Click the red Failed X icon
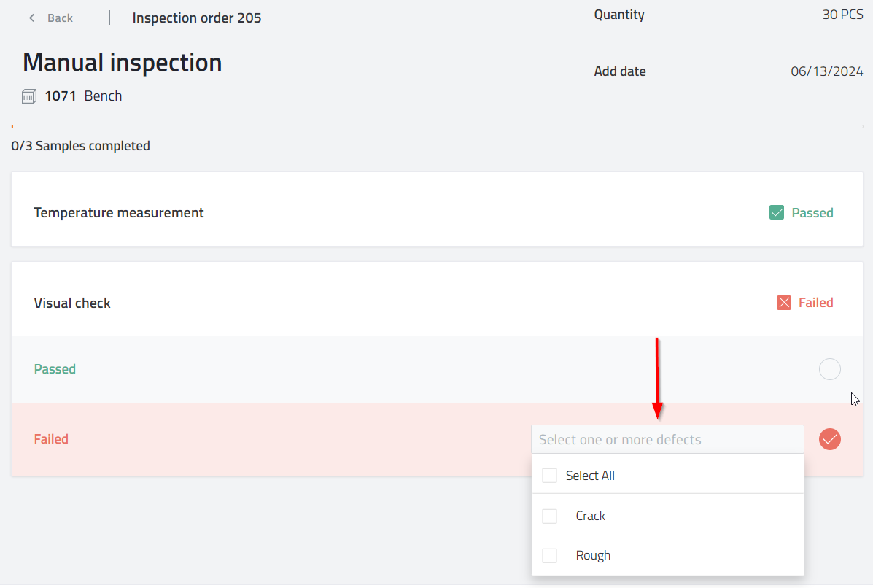This screenshot has height=588, width=873. (x=784, y=303)
